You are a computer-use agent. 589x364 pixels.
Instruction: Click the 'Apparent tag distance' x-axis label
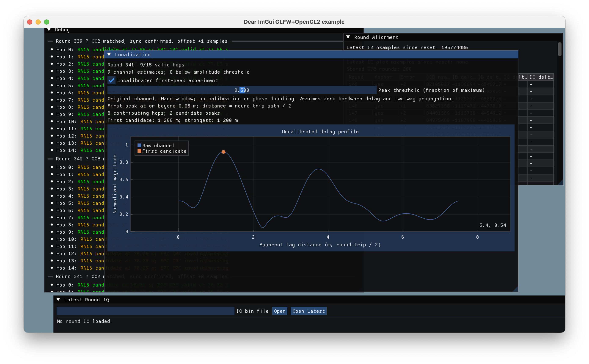pos(320,245)
